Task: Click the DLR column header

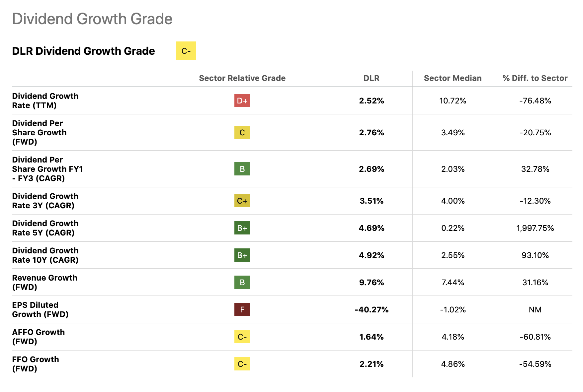Action: 371,78
